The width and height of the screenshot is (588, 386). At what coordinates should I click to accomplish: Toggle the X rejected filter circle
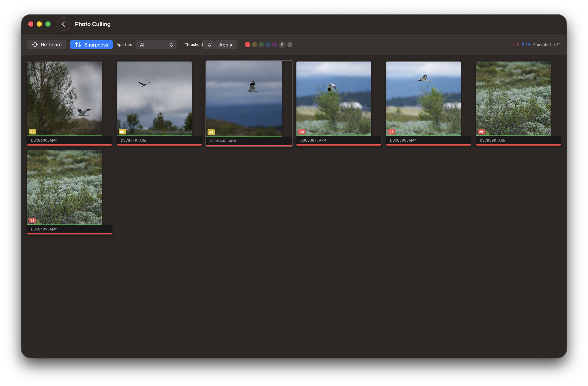coord(290,44)
